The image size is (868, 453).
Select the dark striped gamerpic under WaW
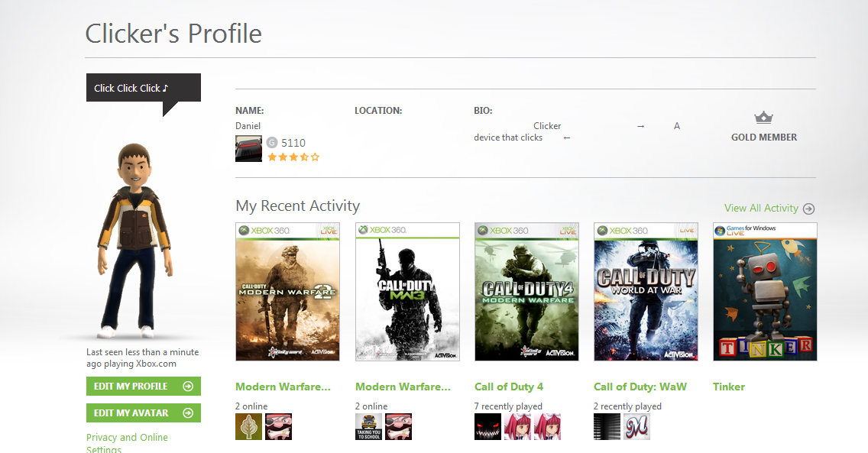[x=607, y=426]
